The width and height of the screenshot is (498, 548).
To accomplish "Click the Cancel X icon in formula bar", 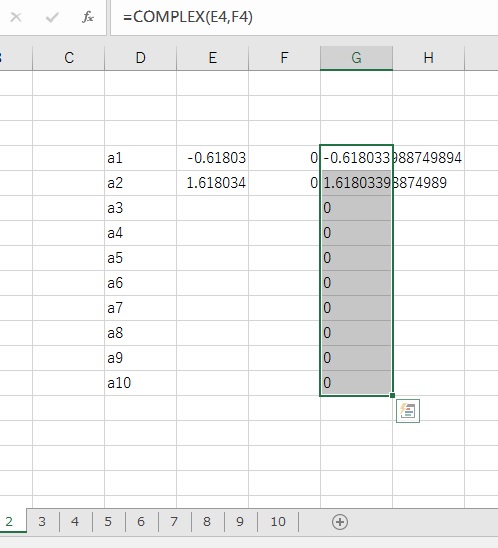I will click(x=16, y=17).
